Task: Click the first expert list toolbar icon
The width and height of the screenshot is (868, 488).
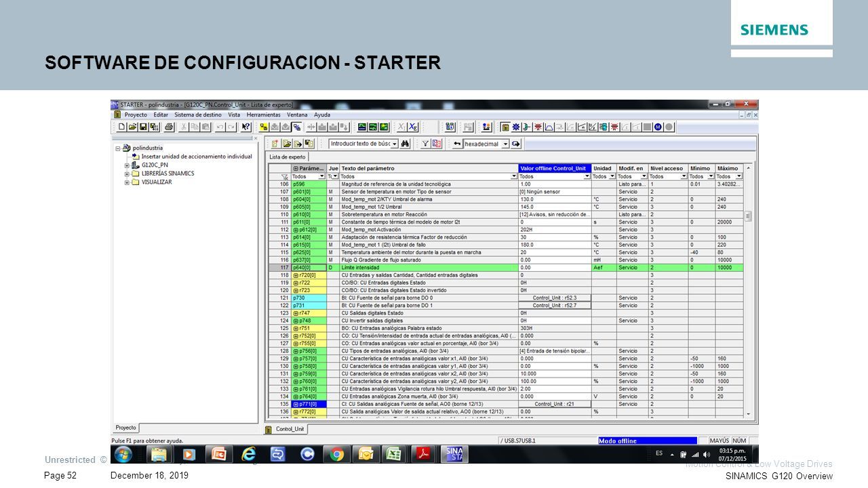Action: (x=275, y=144)
